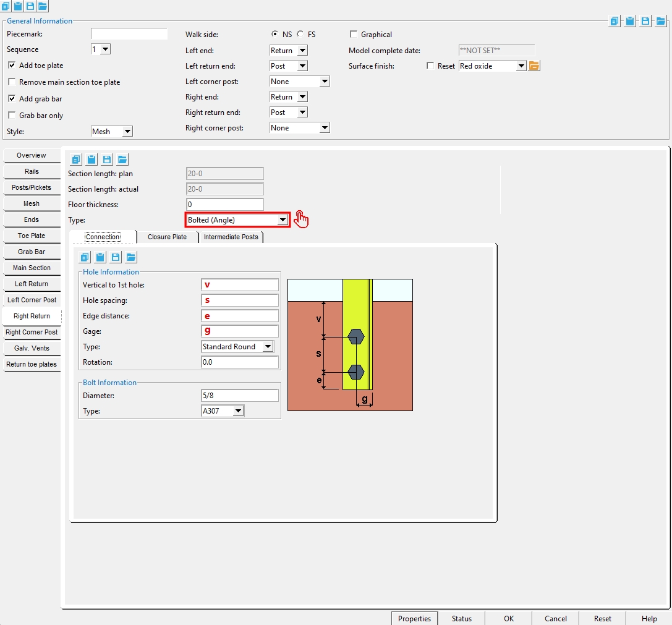The height and width of the screenshot is (625, 672).
Task: Click the paste clipboard icon in the window's top-left toolbar
Action: (x=17, y=6)
